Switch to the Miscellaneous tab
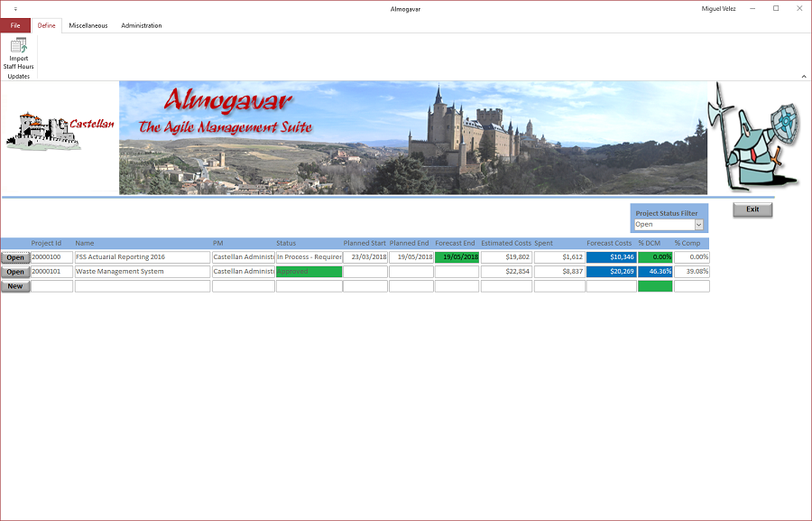The width and height of the screenshot is (812, 521). 88,25
